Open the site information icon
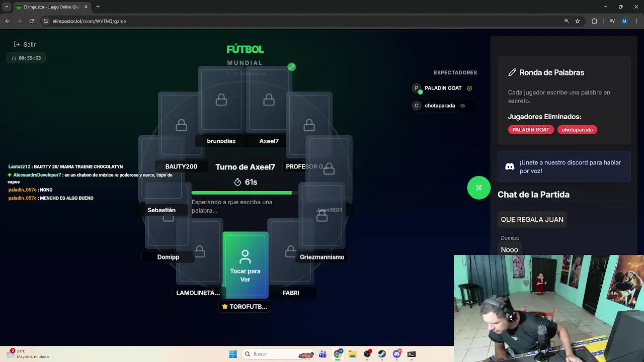Viewport: 644px width, 362px height. 46,21
